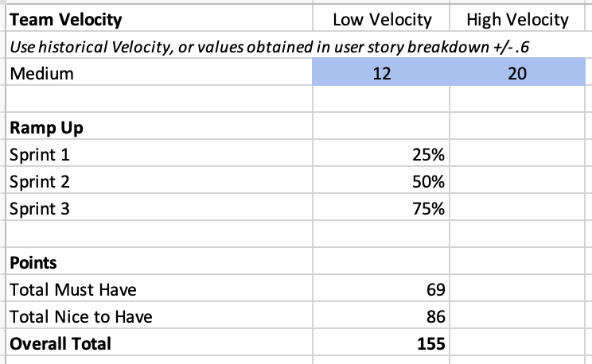The height and width of the screenshot is (364, 592).
Task: Select the 75% ramp up value
Action: [x=382, y=209]
